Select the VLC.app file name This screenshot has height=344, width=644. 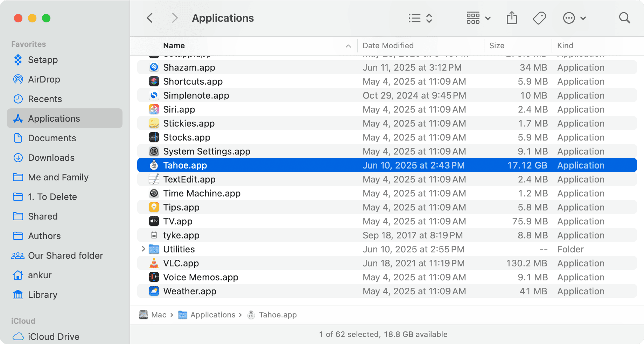pos(181,263)
